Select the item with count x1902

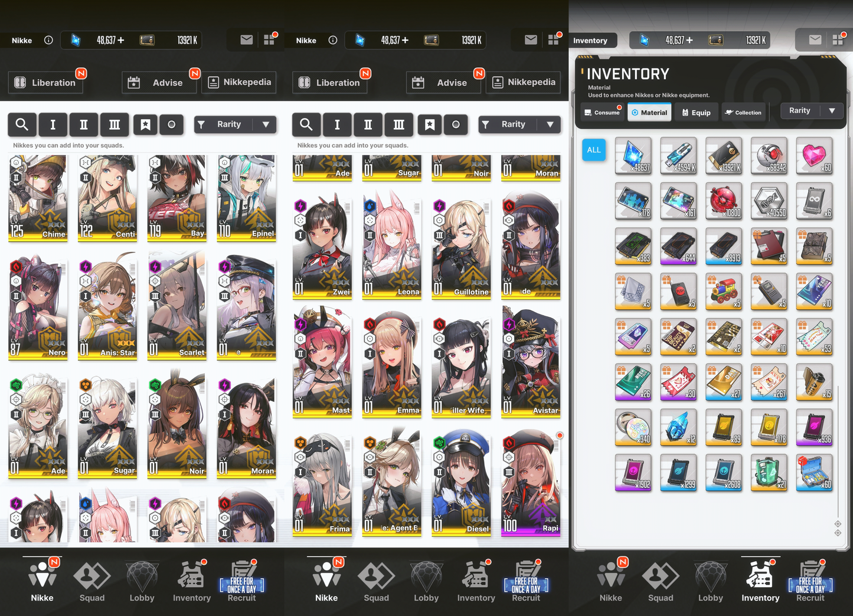pyautogui.click(x=633, y=473)
